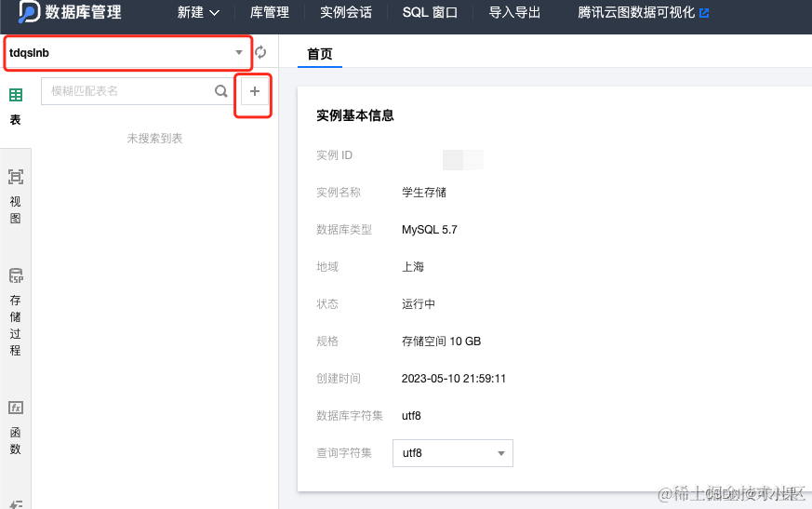Select the 函数 sidebar icon
The image size is (812, 509).
pos(16,408)
